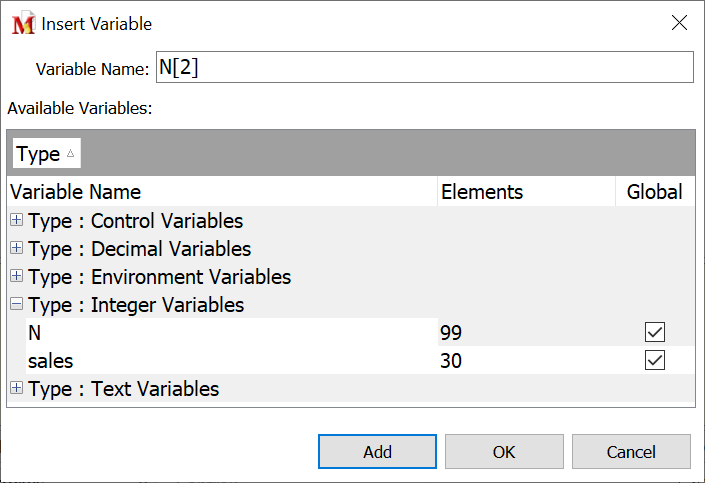Image resolution: width=705 pixels, height=483 pixels.
Task: Click the Macro Express M icon in title bar
Action: point(22,23)
